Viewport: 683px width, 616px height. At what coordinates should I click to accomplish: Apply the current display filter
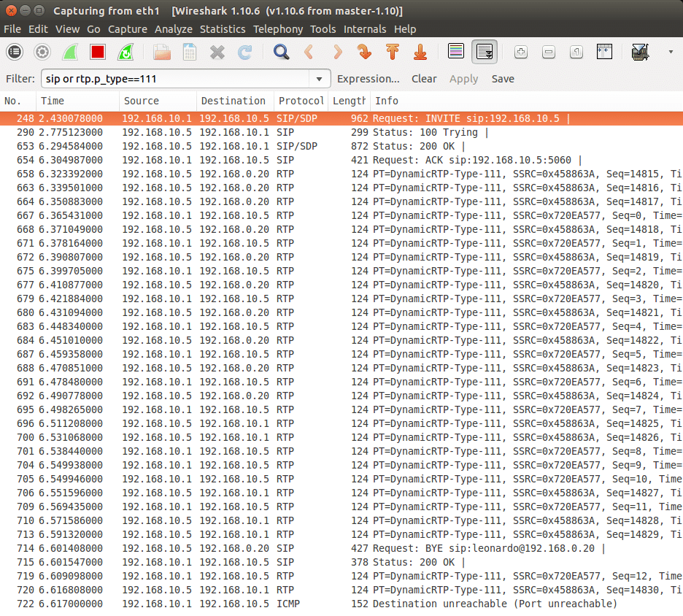click(x=464, y=78)
